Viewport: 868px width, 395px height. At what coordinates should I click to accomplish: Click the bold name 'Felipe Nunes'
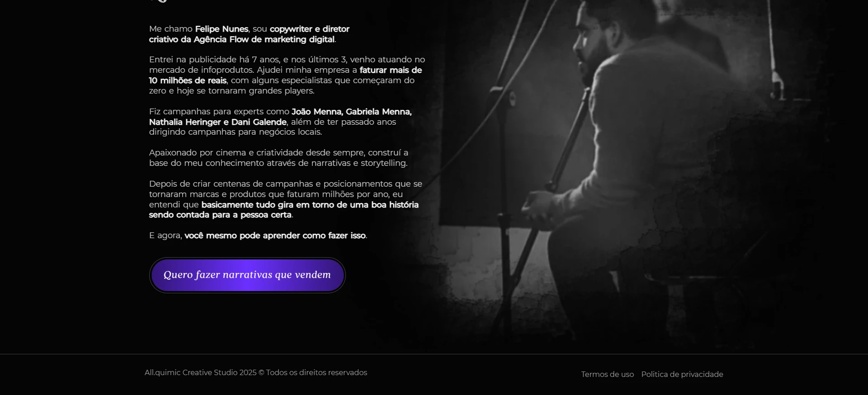[x=222, y=29]
